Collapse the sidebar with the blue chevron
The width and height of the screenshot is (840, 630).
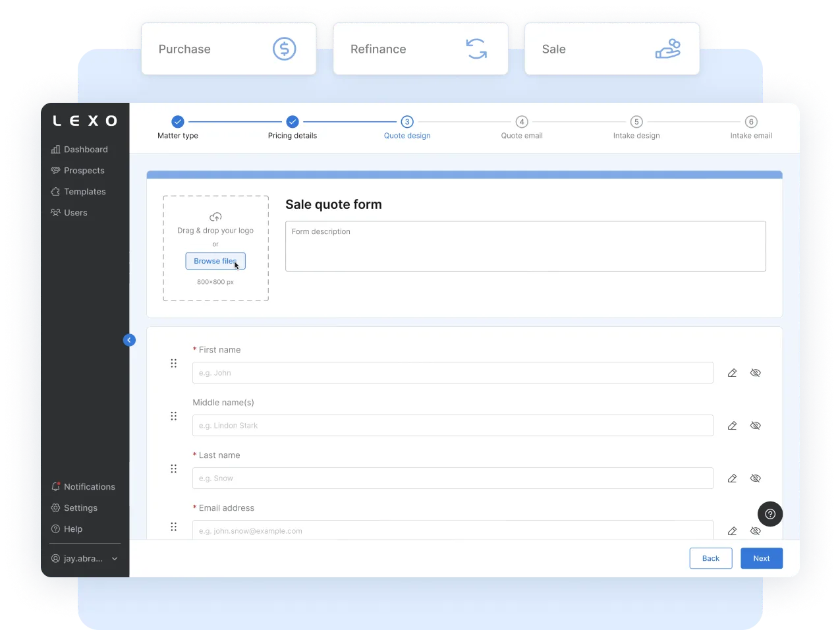pyautogui.click(x=129, y=340)
